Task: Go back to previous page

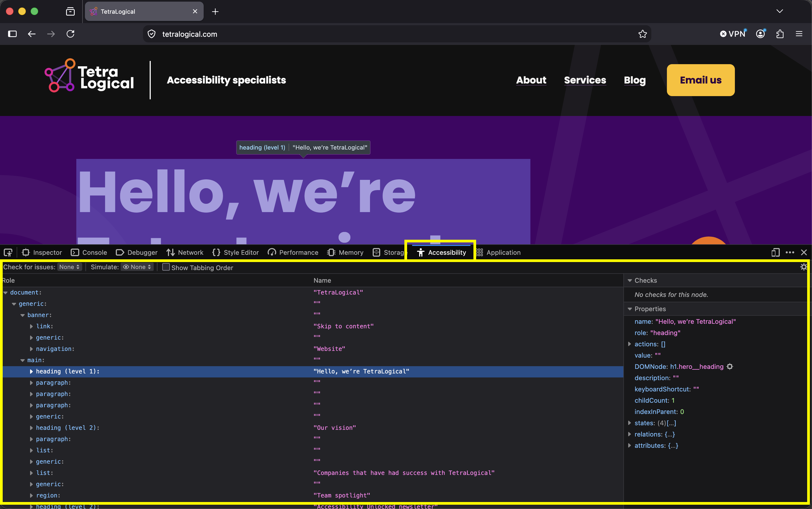Action: (32, 34)
